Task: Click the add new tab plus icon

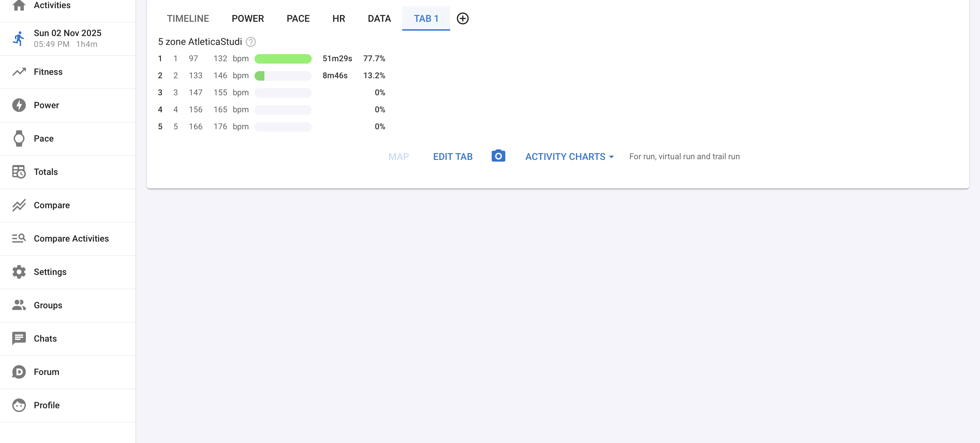Action: [x=462, y=18]
